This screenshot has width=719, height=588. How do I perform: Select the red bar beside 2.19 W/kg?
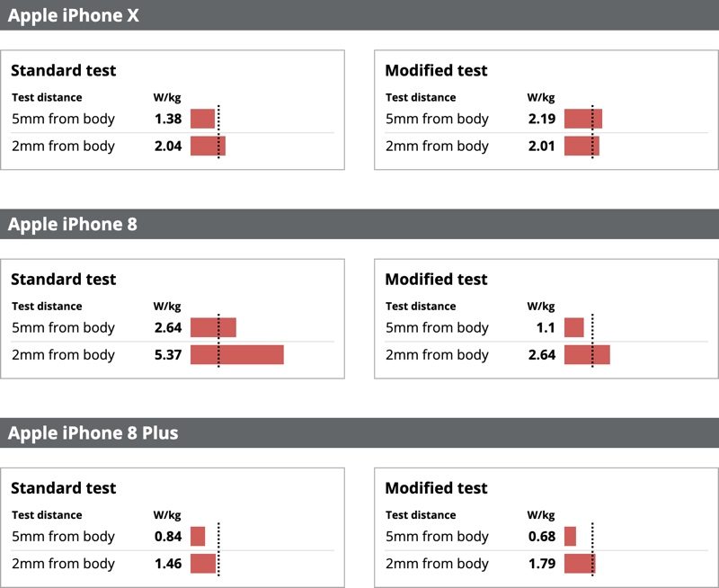point(582,119)
